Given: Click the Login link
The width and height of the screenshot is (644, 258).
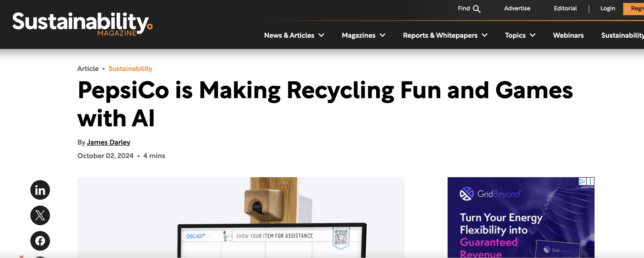Looking at the screenshot, I should pos(608,8).
